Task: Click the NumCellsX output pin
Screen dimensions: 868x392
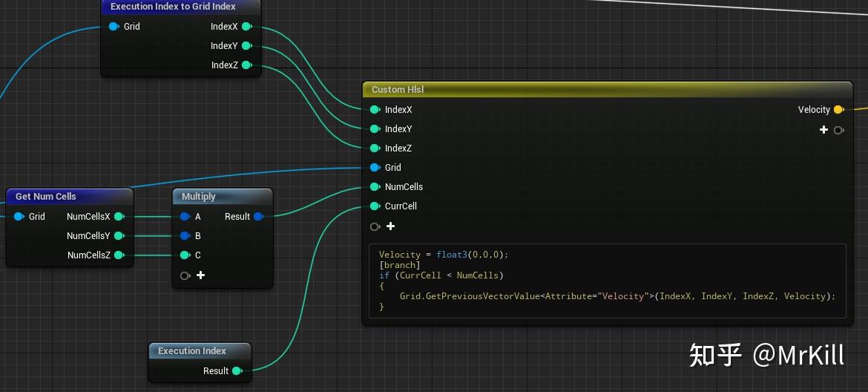Action: coord(119,216)
